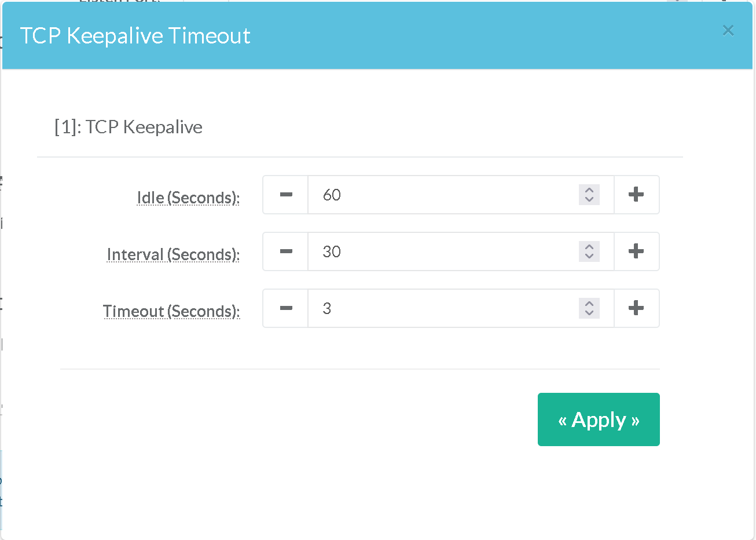This screenshot has width=756, height=540.
Task: Click the spinner up arrow in Idle field
Action: [x=589, y=190]
